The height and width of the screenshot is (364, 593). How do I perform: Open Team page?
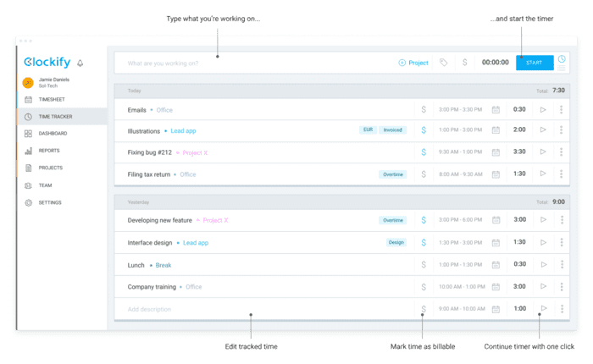click(x=45, y=185)
